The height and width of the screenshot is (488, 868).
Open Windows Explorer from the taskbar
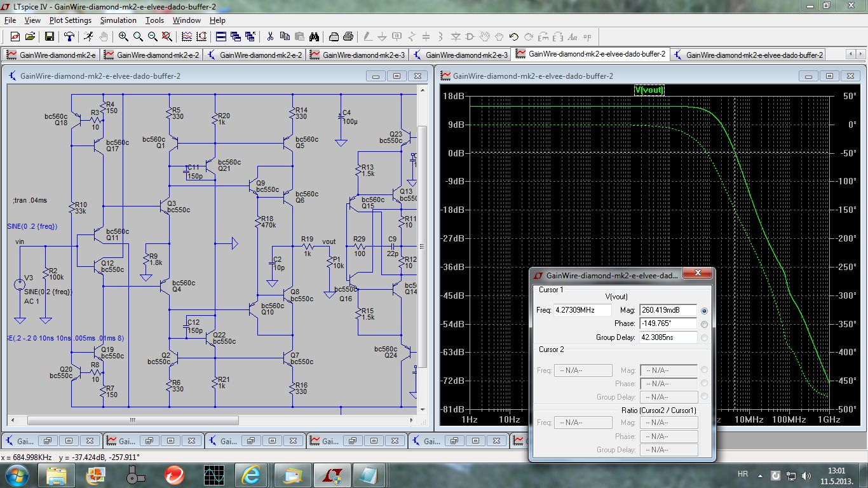coord(56,475)
